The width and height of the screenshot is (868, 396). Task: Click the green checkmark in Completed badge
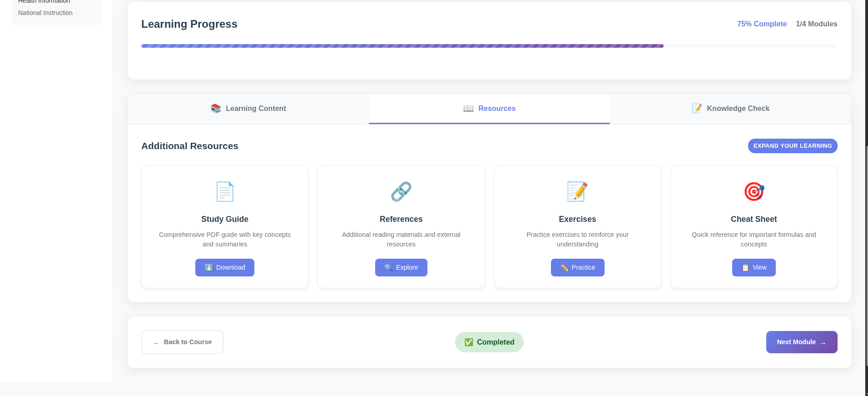click(469, 342)
